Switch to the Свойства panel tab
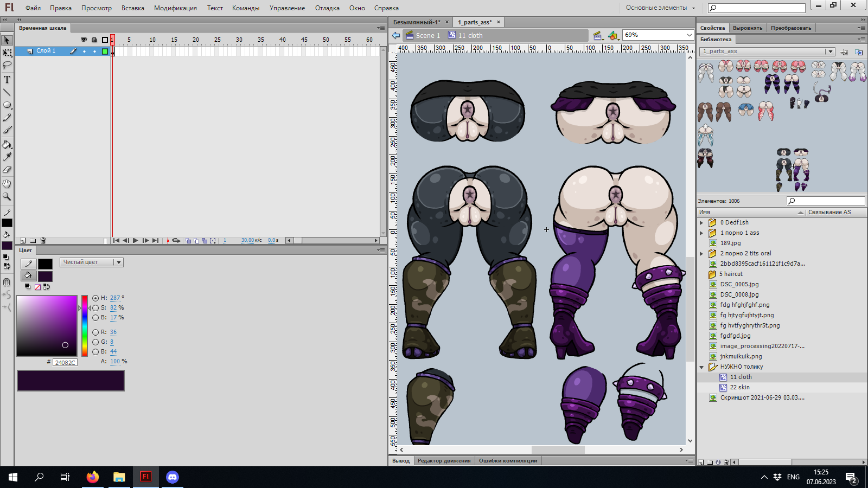Screen dimensions: 868x488 712,28
